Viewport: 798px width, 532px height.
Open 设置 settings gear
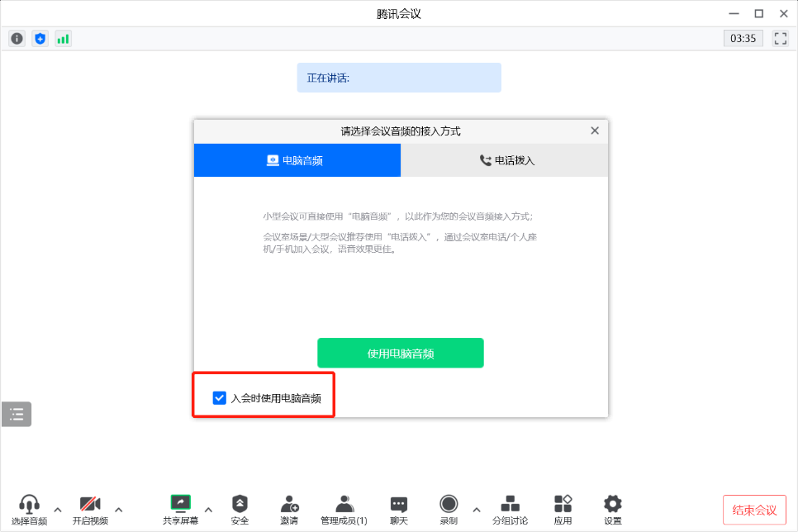(x=613, y=510)
